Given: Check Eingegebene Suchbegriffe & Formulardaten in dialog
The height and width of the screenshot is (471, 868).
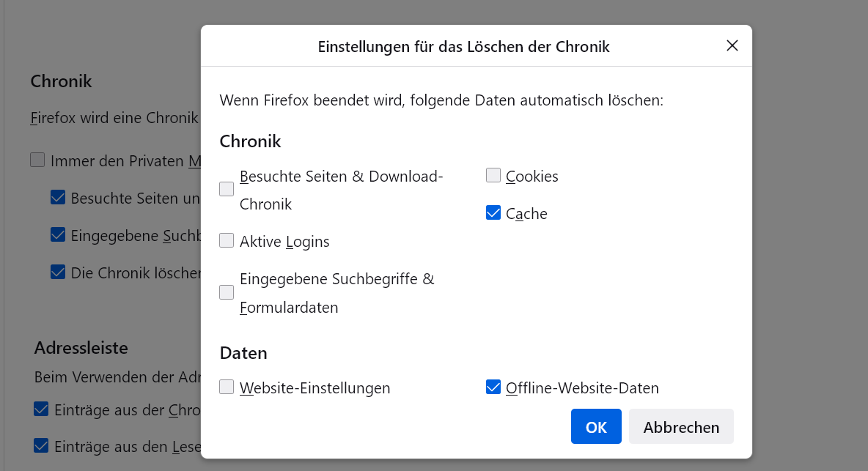Looking at the screenshot, I should tap(227, 293).
